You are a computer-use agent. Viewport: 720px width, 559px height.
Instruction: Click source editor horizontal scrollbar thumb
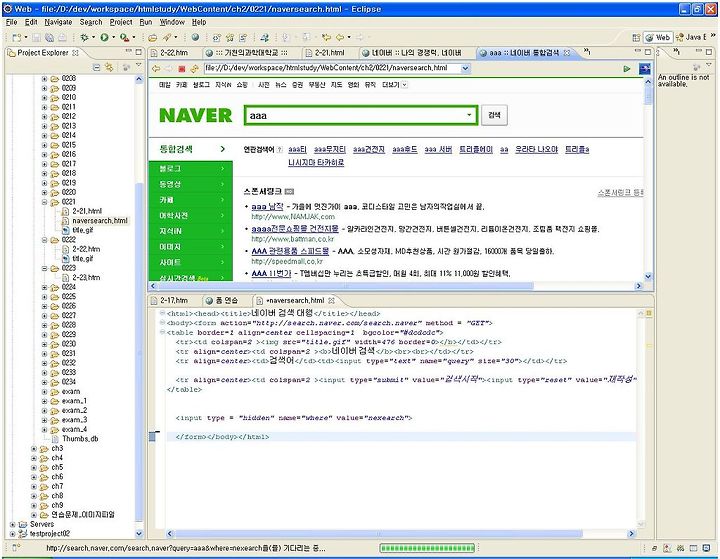point(379,534)
